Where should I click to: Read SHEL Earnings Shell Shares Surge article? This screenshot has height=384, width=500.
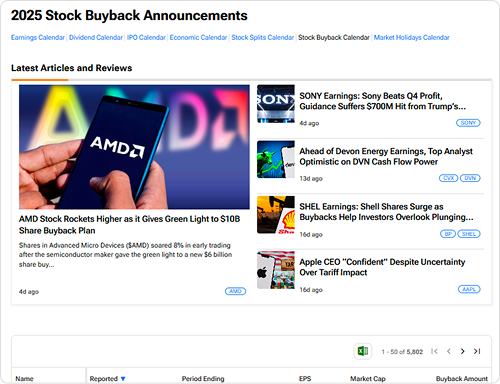[386, 212]
